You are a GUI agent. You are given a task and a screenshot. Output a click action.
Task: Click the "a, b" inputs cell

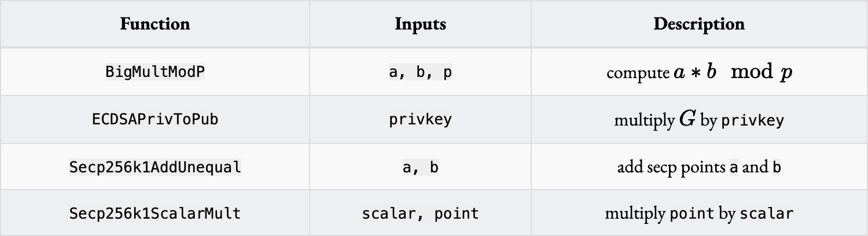pyautogui.click(x=420, y=168)
